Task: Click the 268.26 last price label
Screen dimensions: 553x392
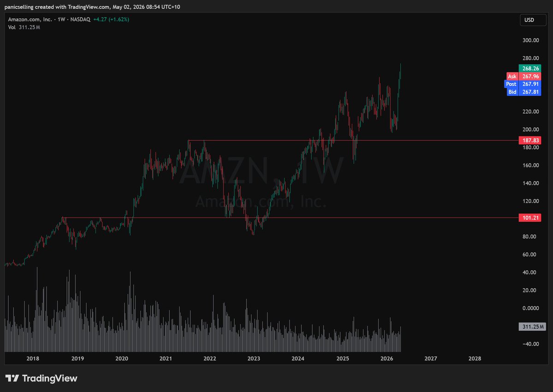Action: (x=530, y=68)
